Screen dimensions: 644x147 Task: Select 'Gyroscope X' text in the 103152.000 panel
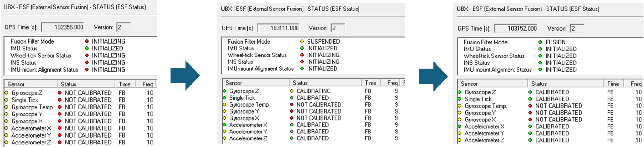pyautogui.click(x=480, y=120)
